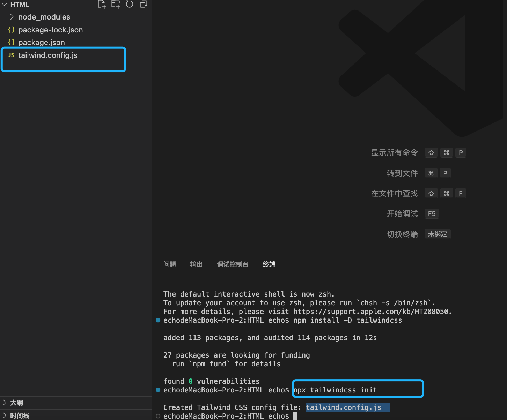The height and width of the screenshot is (420, 507).
Task: Click the P key badge for 转到文件
Action: click(445, 173)
